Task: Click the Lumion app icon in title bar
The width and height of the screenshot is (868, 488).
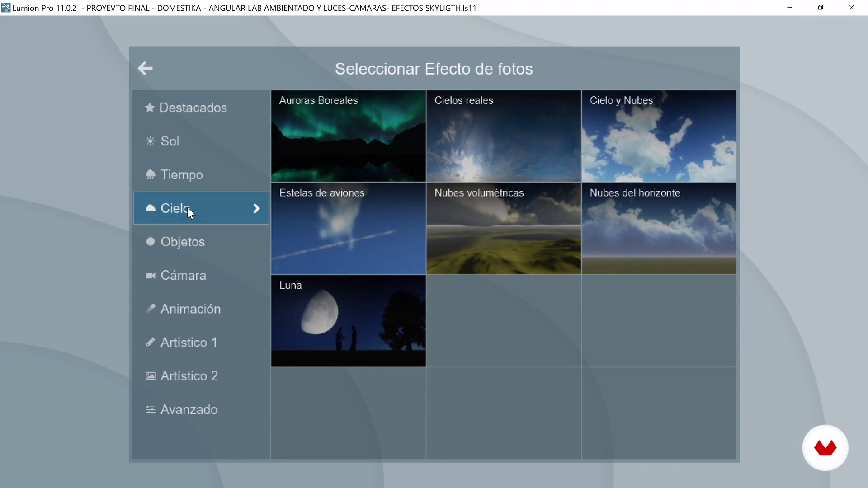Action: click(x=5, y=8)
